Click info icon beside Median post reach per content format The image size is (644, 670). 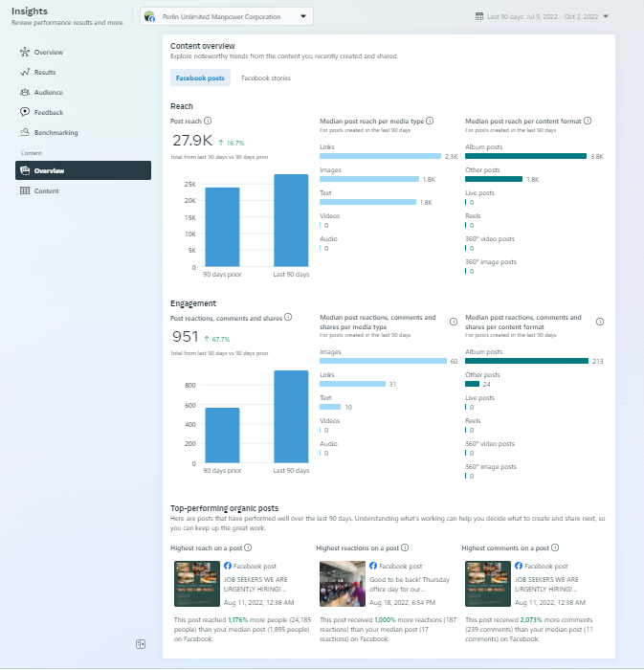(588, 121)
